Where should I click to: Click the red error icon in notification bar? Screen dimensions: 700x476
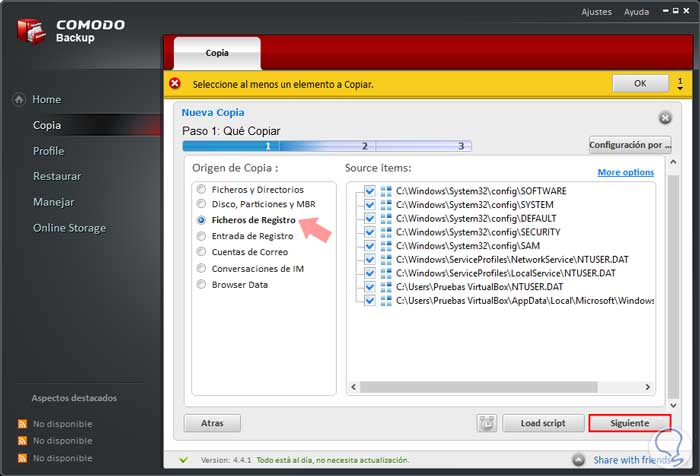(x=175, y=84)
